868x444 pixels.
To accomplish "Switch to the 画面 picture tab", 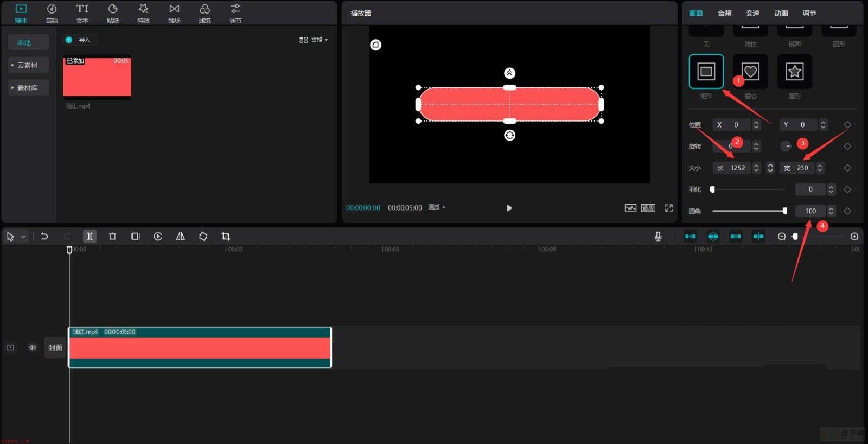I will pyautogui.click(x=696, y=13).
